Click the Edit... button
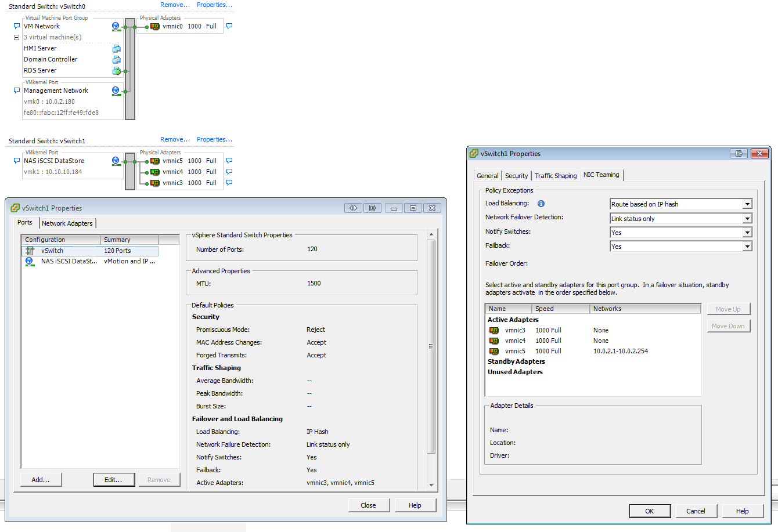The image size is (778, 532). [x=114, y=480]
